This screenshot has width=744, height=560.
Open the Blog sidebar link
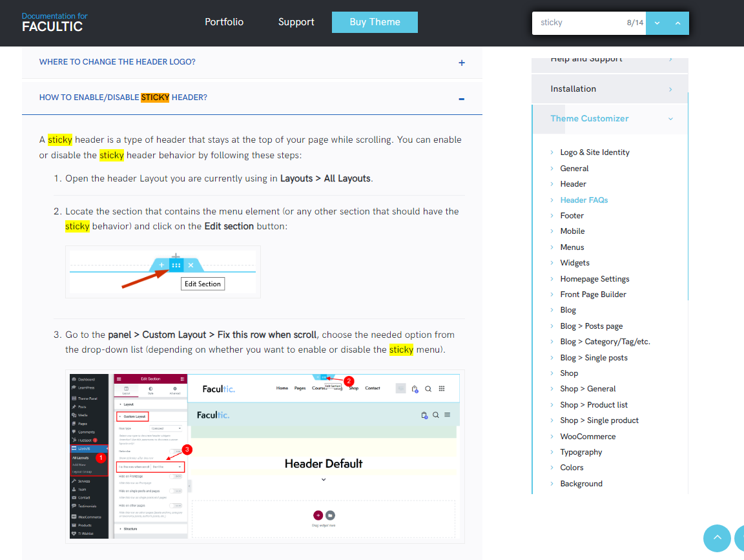tap(568, 310)
